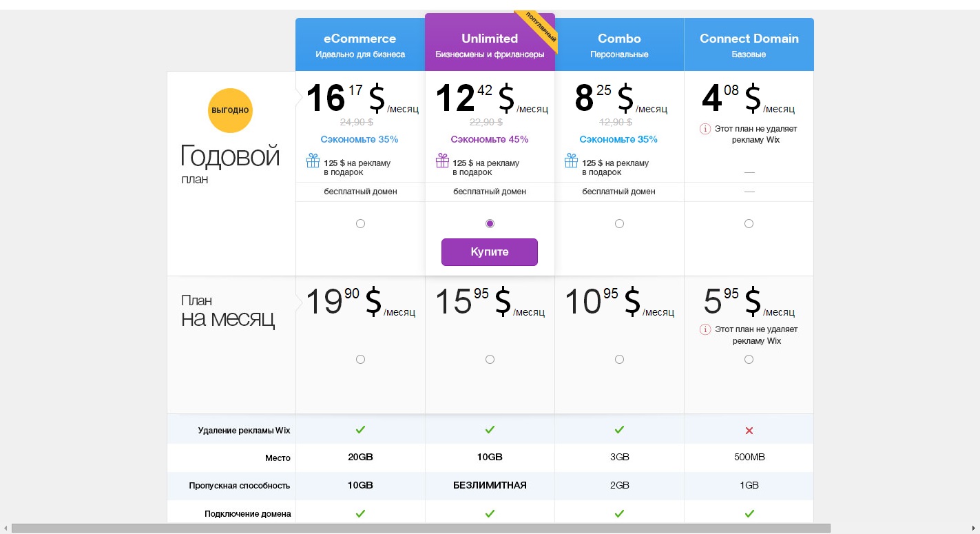Click Combo checkmark in Удаление рекламы Wix row
Image resolution: width=980 pixels, height=534 pixels.
tap(619, 429)
